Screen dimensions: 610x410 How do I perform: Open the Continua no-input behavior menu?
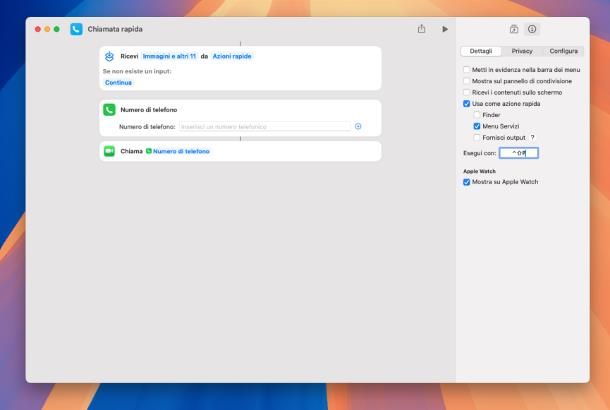(x=118, y=82)
